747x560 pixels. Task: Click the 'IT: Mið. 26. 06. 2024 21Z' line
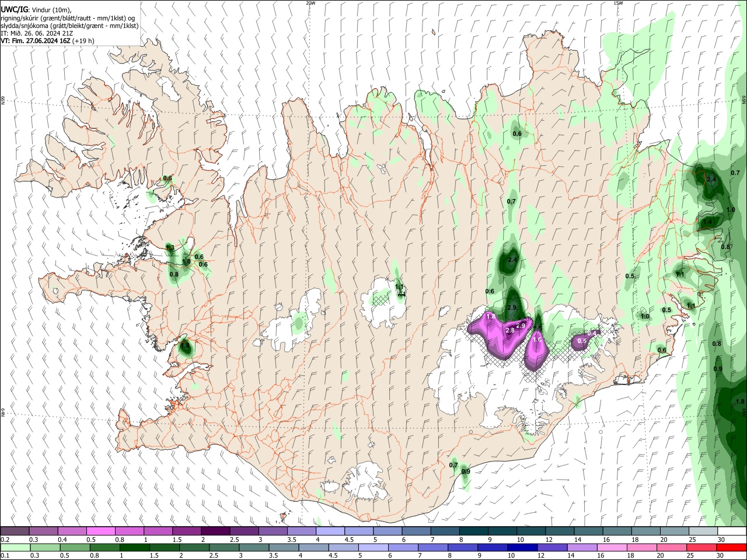point(36,33)
